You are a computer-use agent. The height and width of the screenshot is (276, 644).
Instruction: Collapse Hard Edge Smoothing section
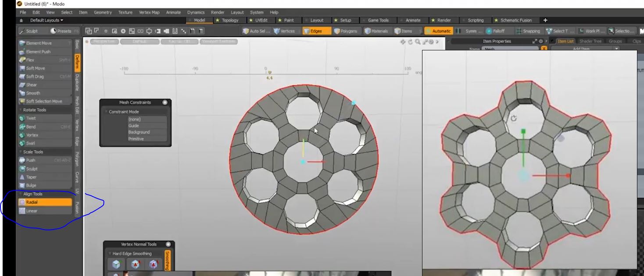[x=109, y=254]
